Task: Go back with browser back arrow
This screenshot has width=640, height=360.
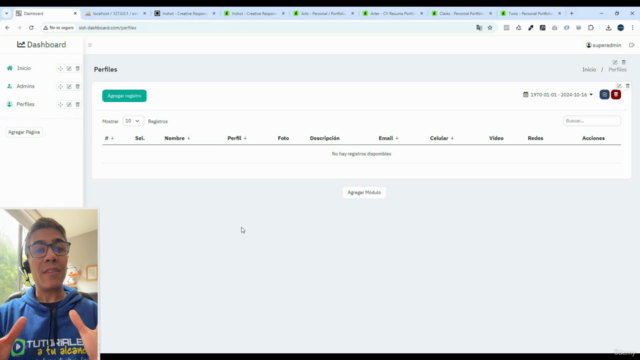Action: pos(7,28)
